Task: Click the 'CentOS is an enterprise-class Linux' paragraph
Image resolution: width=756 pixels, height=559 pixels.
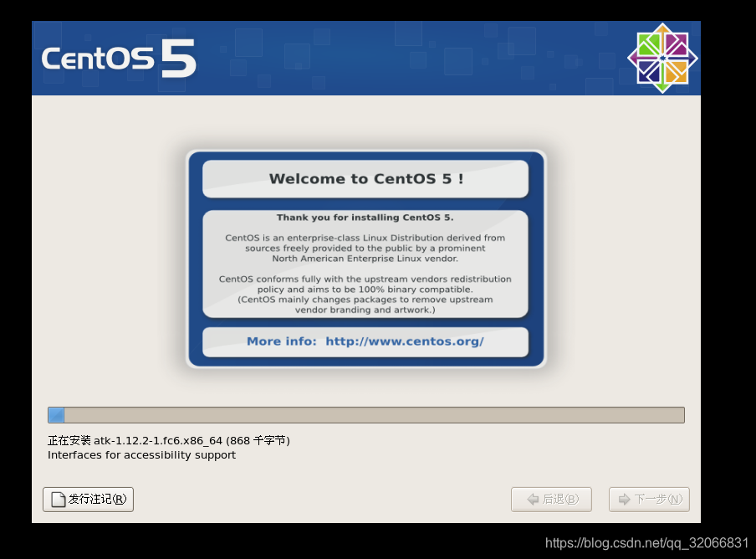Action: point(365,248)
